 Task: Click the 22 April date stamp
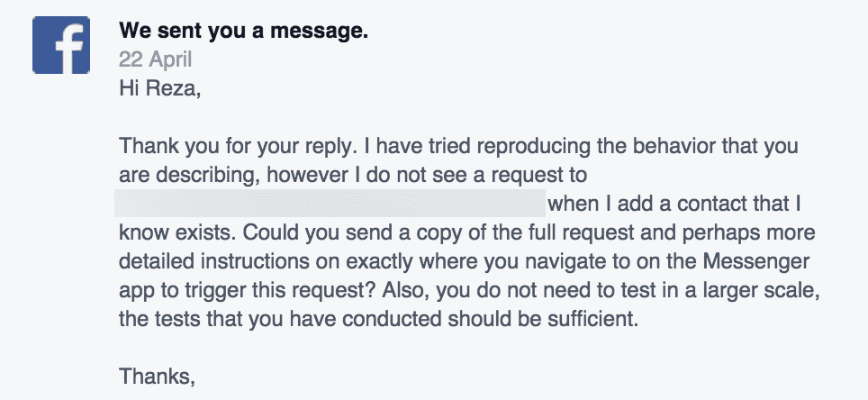(156, 59)
